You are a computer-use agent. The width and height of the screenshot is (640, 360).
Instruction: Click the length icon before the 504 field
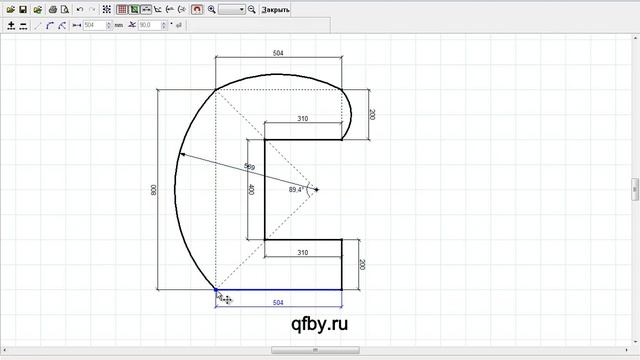point(77,25)
